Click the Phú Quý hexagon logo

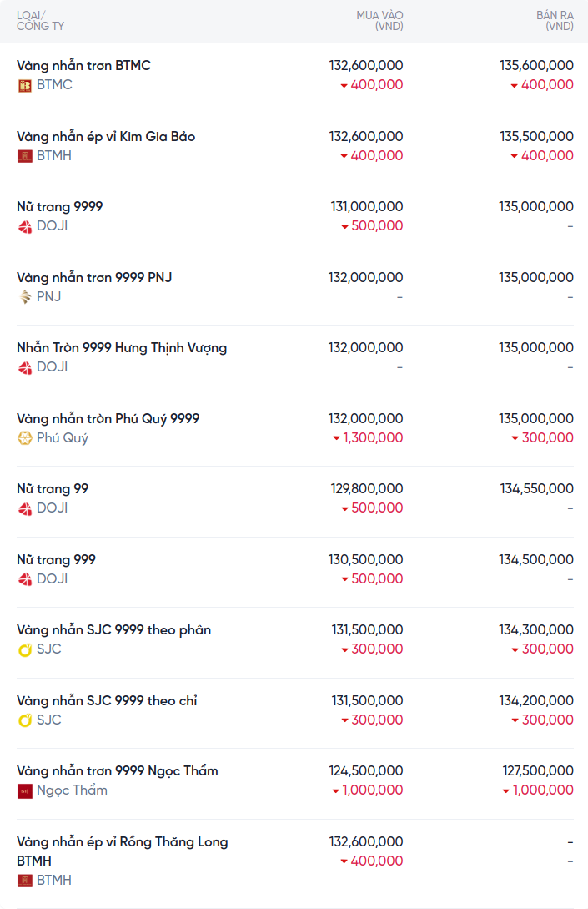[25, 438]
